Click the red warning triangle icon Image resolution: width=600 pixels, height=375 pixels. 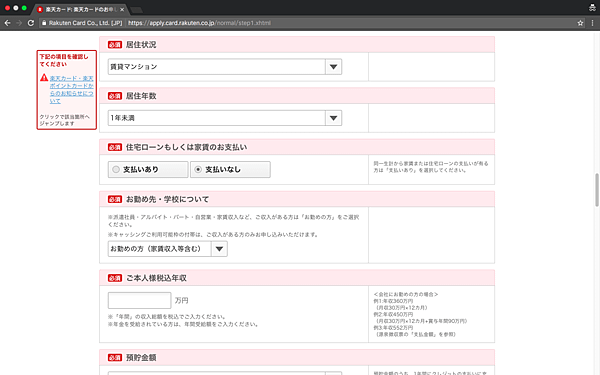(44, 78)
